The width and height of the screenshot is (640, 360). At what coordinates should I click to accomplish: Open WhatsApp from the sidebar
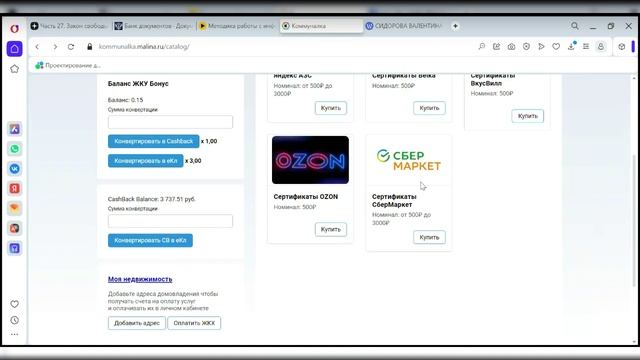tap(14, 149)
